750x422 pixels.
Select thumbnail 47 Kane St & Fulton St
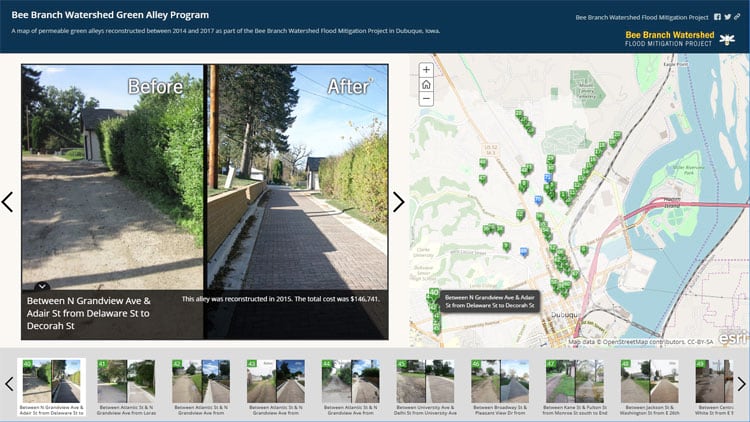(574, 387)
